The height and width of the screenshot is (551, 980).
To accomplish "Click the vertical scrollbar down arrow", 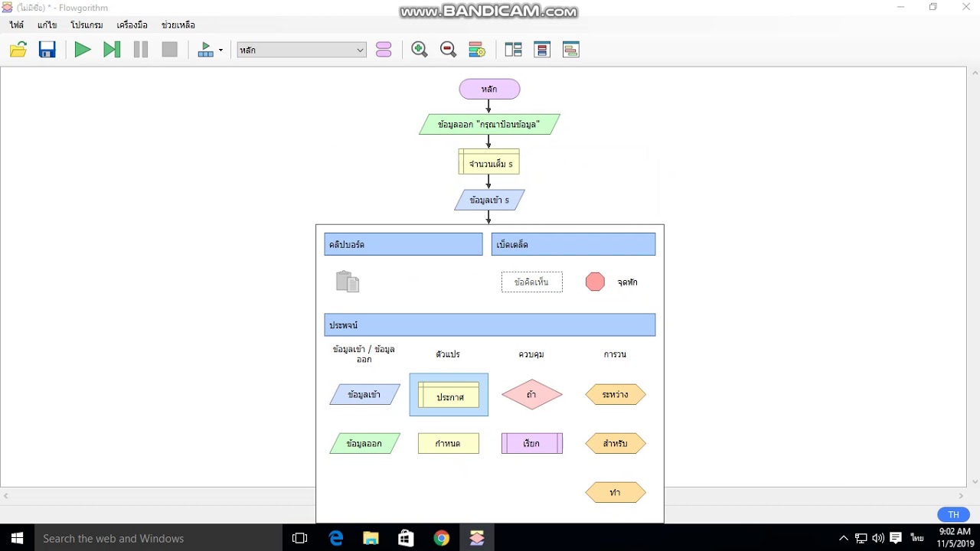I will [975, 481].
